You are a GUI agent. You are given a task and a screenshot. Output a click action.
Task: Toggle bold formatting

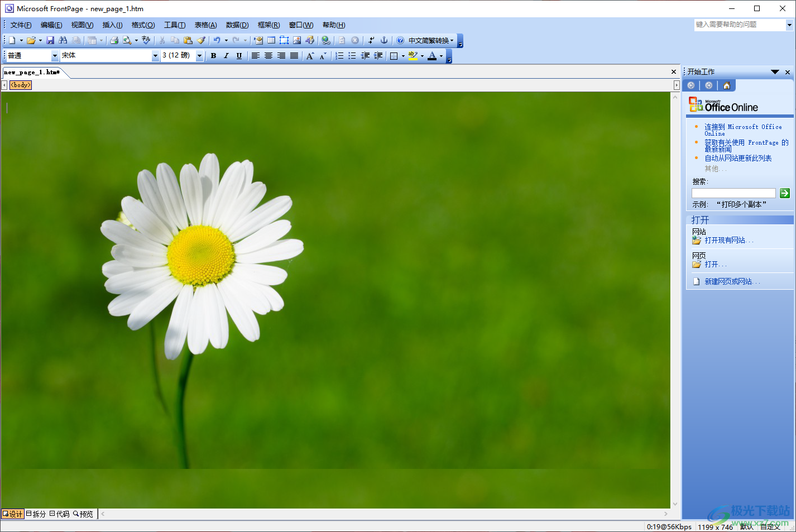[x=213, y=56]
